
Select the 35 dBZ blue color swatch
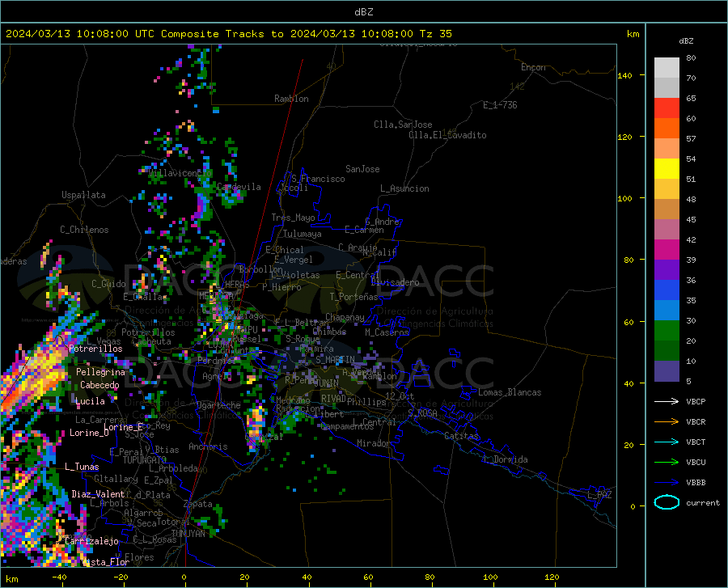[x=667, y=311]
